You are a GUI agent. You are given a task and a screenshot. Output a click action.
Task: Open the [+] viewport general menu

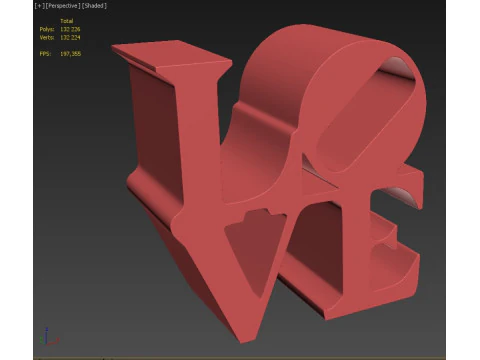[39, 6]
